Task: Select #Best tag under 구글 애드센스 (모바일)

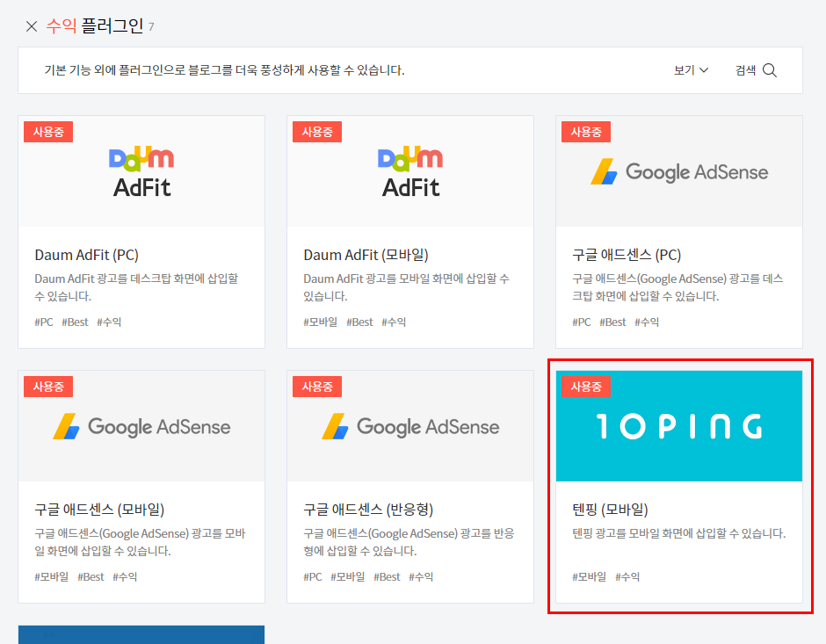Action: coord(91,577)
